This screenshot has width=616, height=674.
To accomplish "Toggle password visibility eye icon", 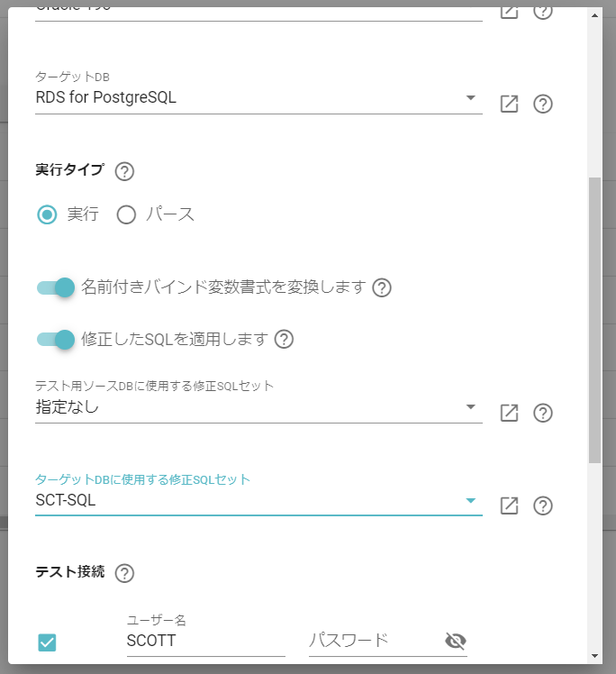I will tap(456, 641).
